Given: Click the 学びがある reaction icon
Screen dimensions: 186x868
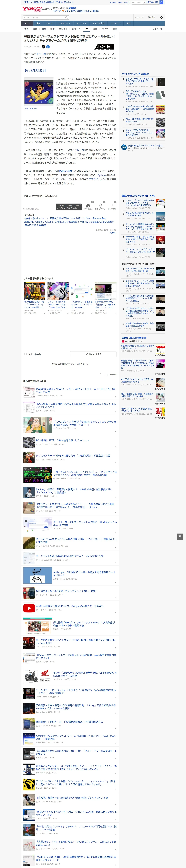Looking at the screenshot, I should (x=89, y=206).
